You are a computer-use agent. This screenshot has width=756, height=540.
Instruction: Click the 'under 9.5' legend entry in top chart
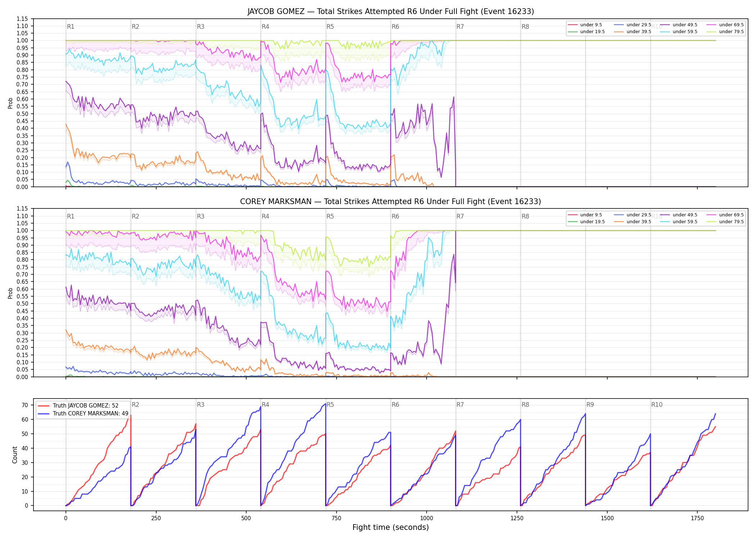[585, 25]
